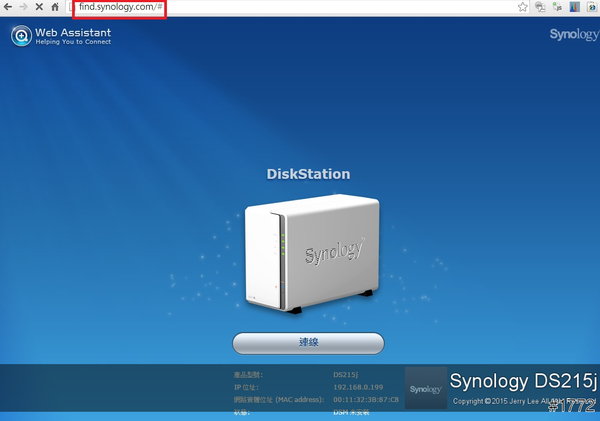The height and width of the screenshot is (421, 600).
Task: Go back using the browser back arrow
Action: (8, 7)
